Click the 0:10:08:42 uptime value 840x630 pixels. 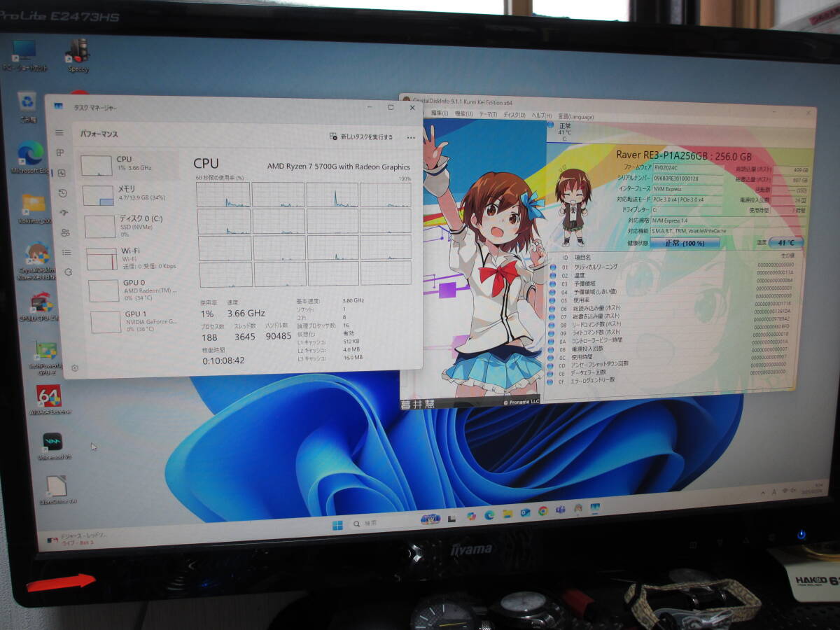click(x=224, y=360)
